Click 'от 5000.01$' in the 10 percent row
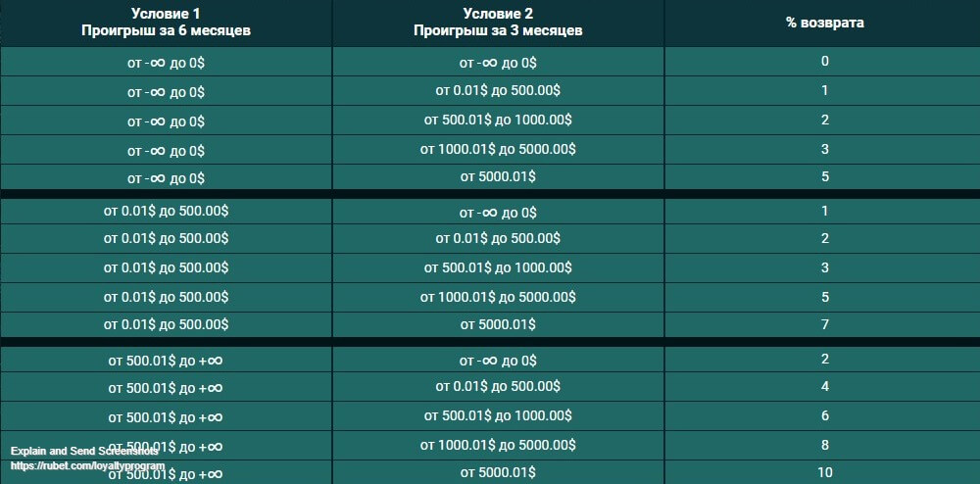The width and height of the screenshot is (980, 484). [x=498, y=473]
